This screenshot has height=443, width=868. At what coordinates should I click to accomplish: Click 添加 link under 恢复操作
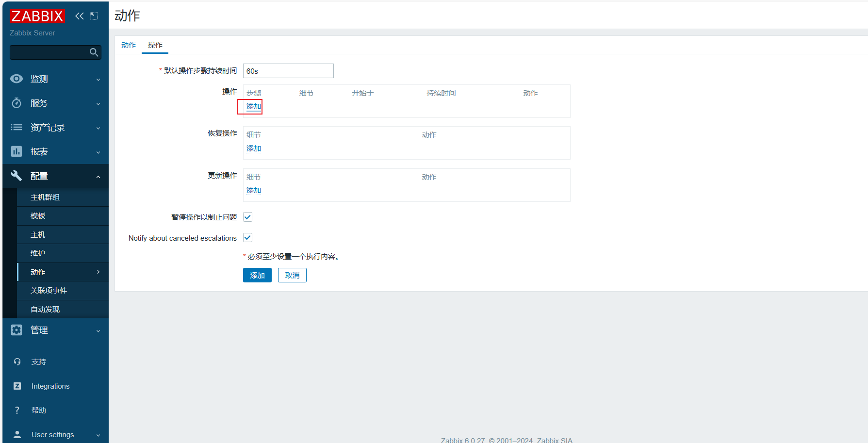click(x=254, y=148)
